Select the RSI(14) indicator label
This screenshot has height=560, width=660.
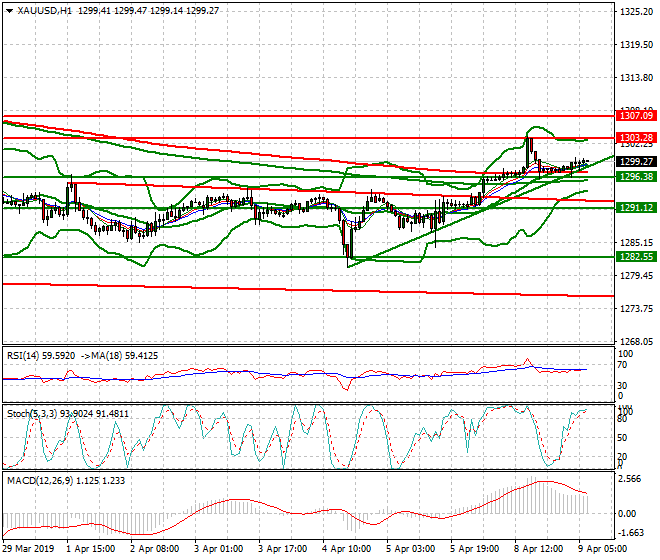[24, 356]
